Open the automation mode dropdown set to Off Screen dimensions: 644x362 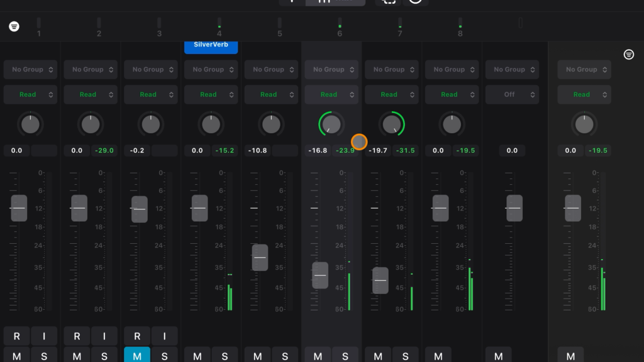(x=512, y=95)
